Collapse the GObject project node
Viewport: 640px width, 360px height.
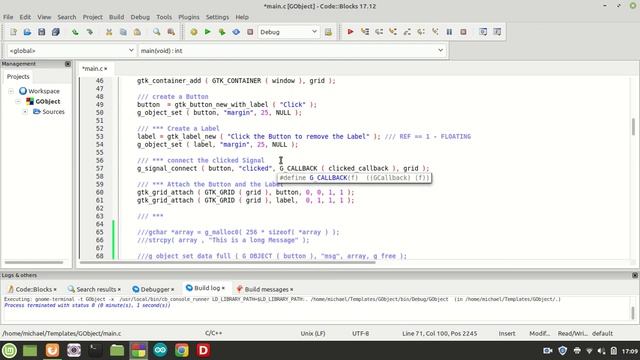tap(18, 101)
